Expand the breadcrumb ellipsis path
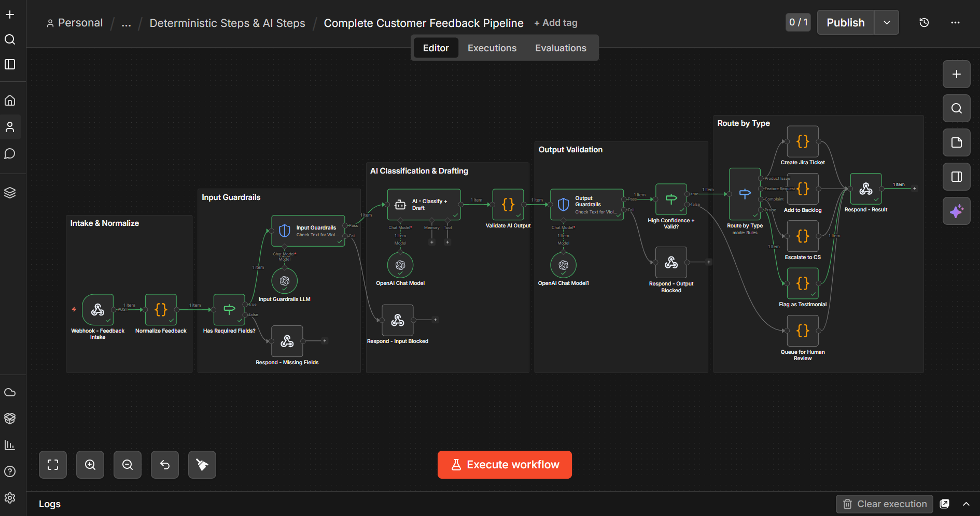The image size is (980, 516). click(x=126, y=23)
